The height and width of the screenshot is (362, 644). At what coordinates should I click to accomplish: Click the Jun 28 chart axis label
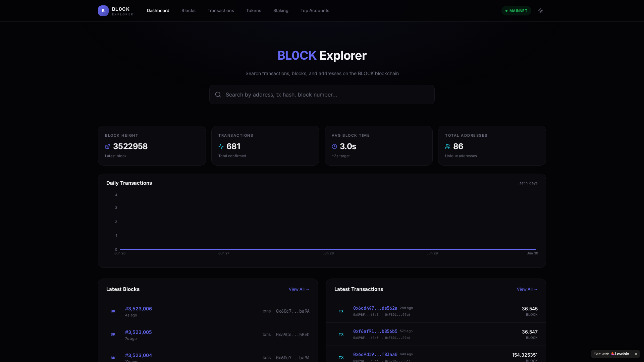328,253
